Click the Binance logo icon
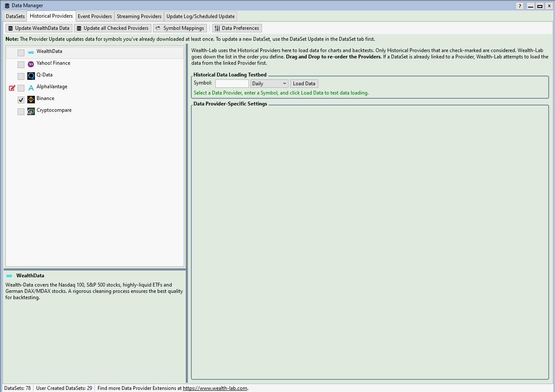 tap(31, 100)
